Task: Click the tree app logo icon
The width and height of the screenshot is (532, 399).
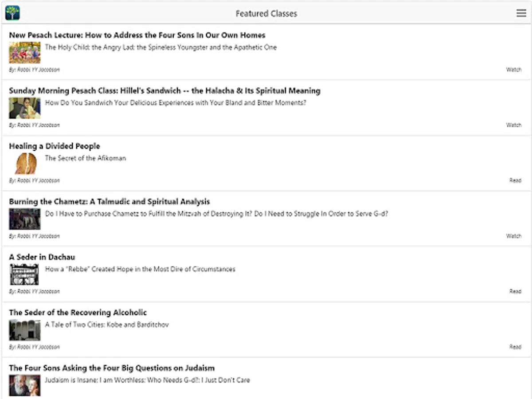Action: point(12,13)
